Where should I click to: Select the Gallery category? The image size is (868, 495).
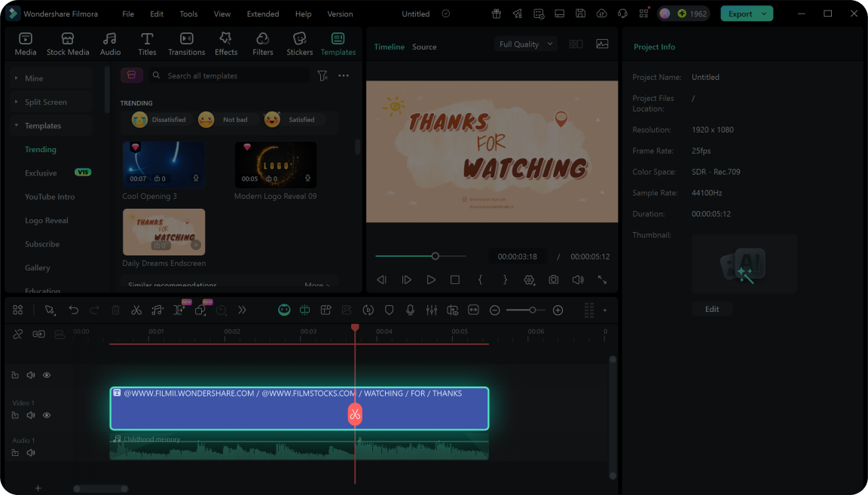[x=38, y=268]
